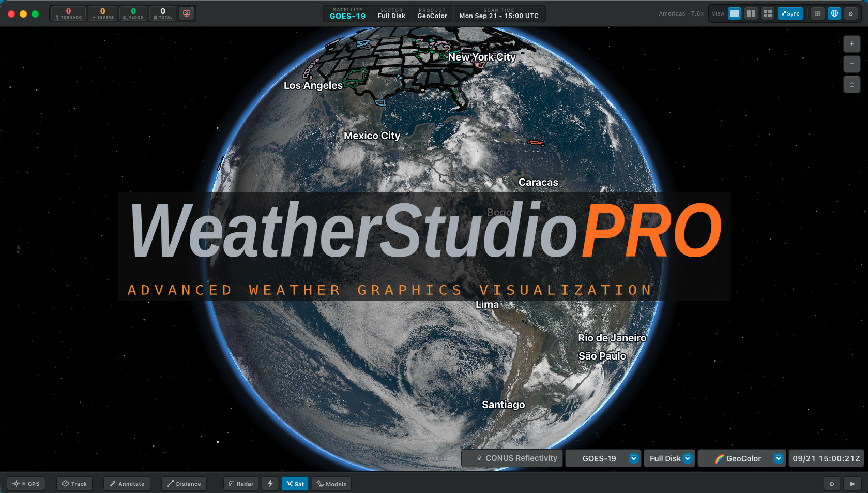The width and height of the screenshot is (868, 493).
Task: Toggle Sync between view panes
Action: (x=790, y=13)
